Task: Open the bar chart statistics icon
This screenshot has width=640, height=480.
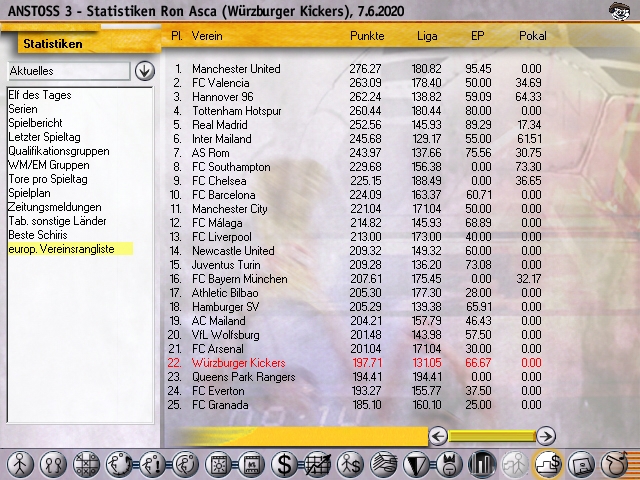Action: 482,464
